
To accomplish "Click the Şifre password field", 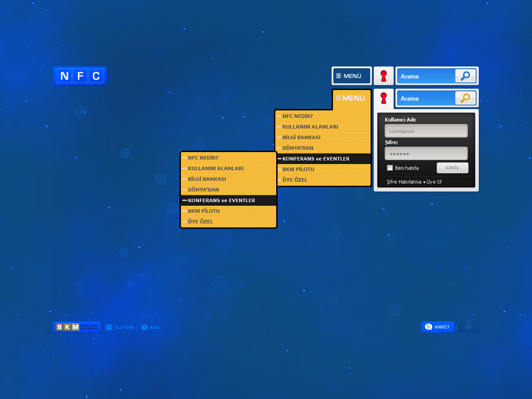I will point(426,154).
